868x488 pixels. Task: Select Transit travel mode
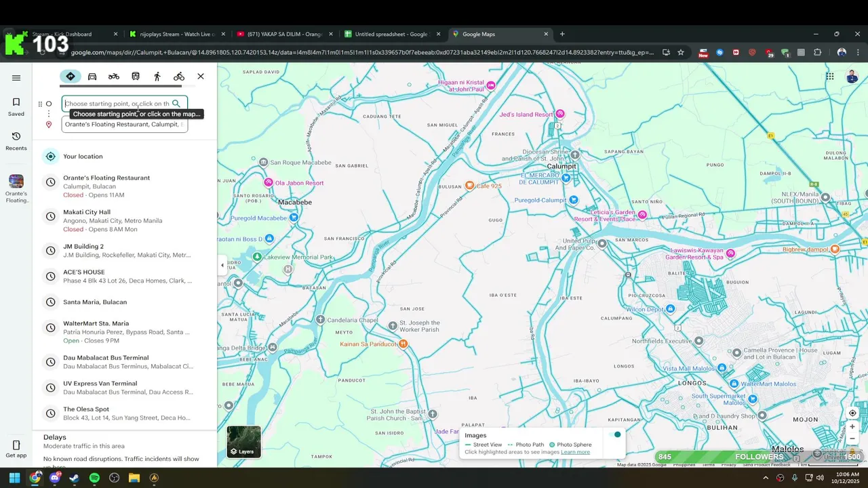click(136, 77)
